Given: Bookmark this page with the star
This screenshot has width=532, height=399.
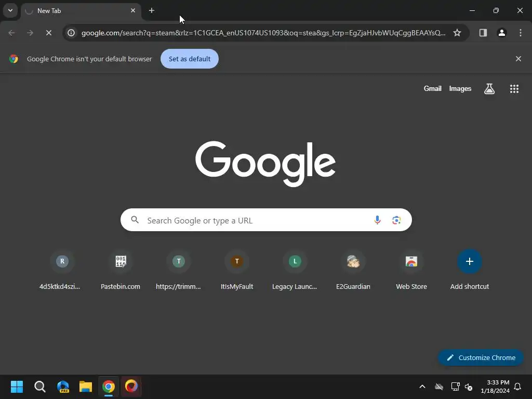Looking at the screenshot, I should [457, 33].
